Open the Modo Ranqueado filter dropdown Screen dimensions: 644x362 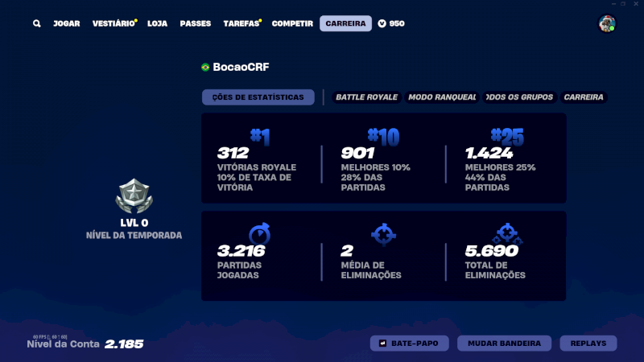click(442, 97)
